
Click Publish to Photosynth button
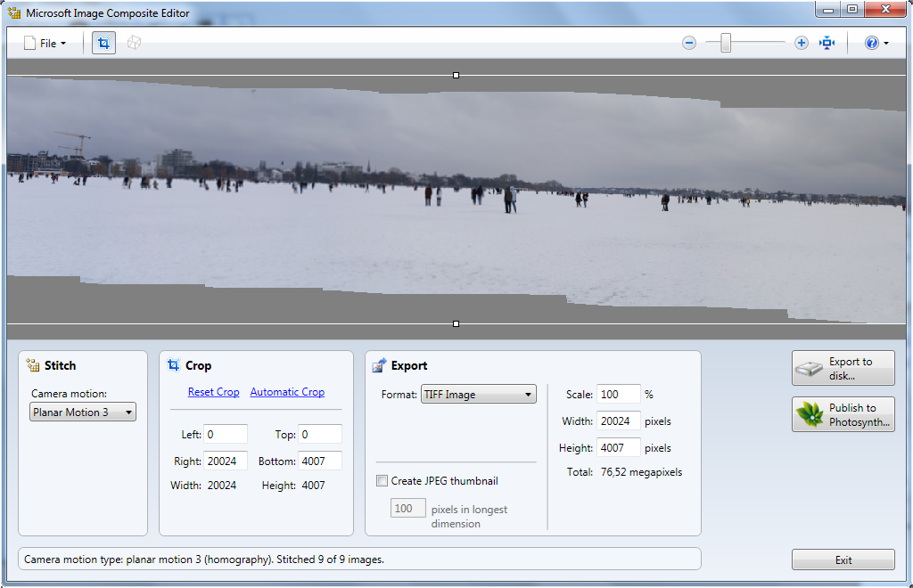click(843, 414)
